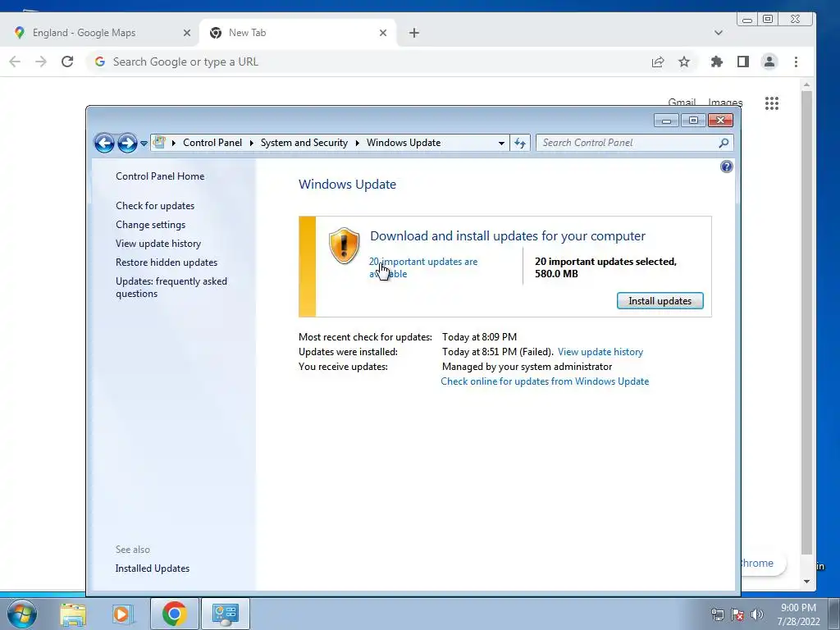Open Windows Media Player from the taskbar
Viewport: 840px width, 630px height.
coord(123,614)
